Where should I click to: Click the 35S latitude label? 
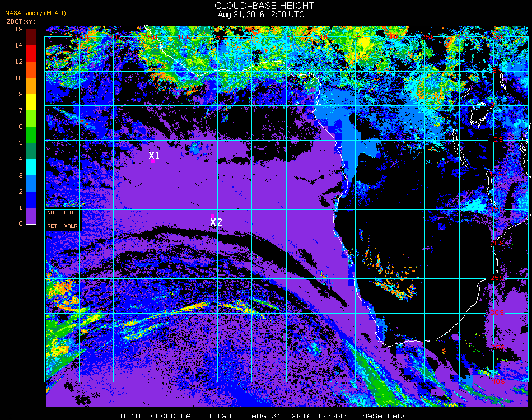(x=498, y=347)
